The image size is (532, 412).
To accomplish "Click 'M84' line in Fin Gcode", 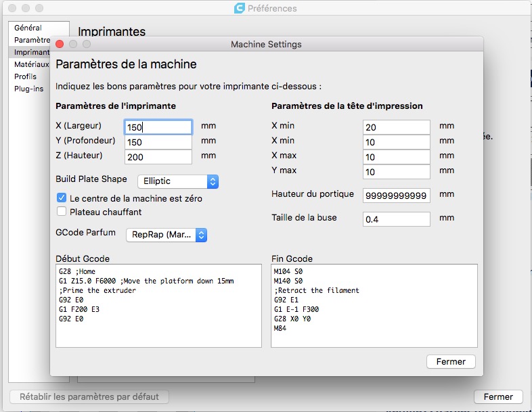I will [x=280, y=328].
